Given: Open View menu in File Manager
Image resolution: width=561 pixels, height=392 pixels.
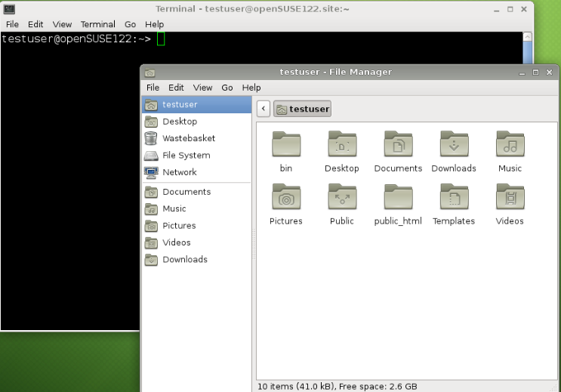Looking at the screenshot, I should point(202,88).
